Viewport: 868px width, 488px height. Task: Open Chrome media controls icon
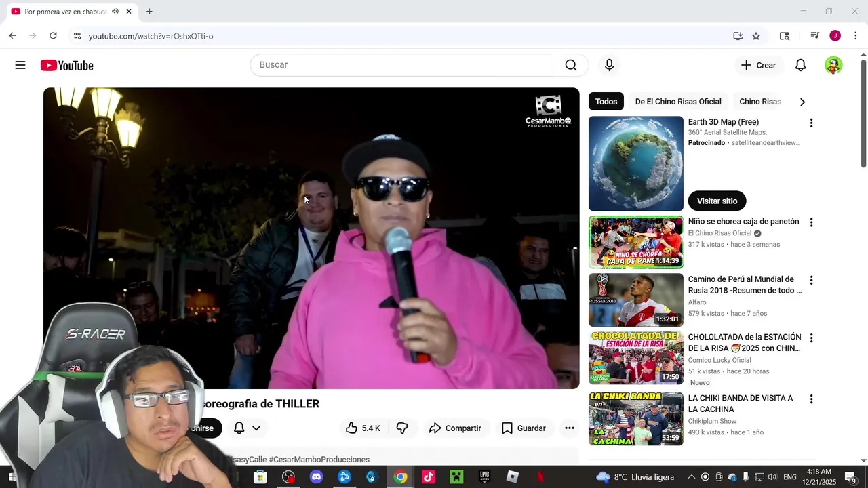[x=815, y=36]
